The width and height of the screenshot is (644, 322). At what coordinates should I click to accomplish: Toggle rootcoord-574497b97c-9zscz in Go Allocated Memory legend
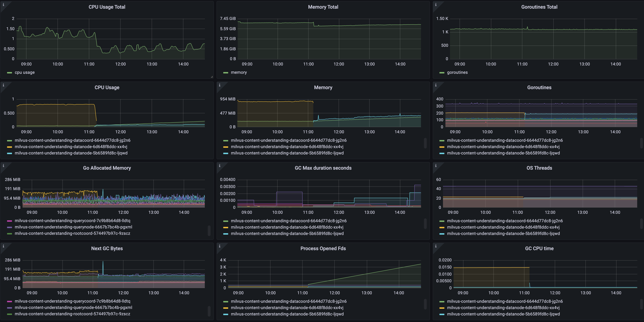[x=72, y=233]
